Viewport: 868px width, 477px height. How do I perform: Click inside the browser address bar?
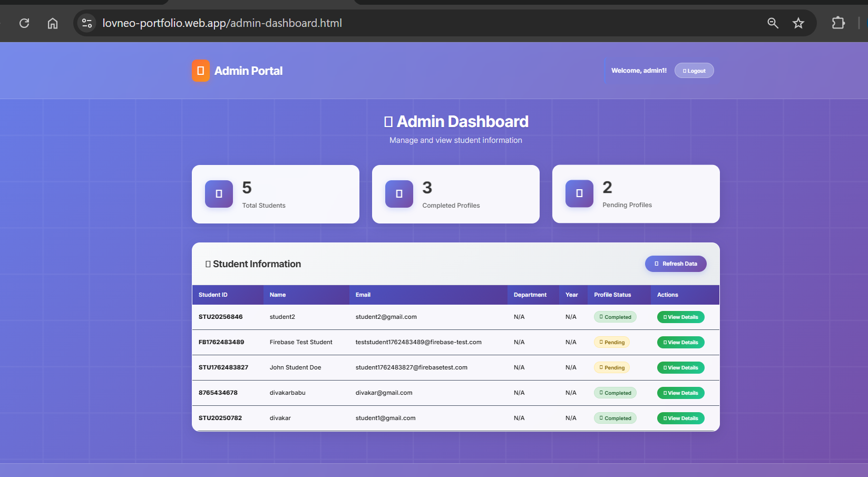coord(369,23)
